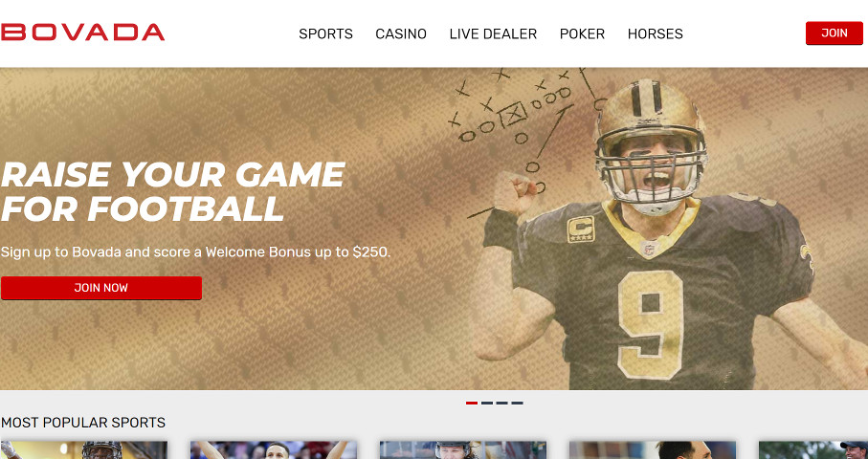Click the Raise Your Game for Football headline
This screenshot has height=459, width=868.
pos(172,191)
